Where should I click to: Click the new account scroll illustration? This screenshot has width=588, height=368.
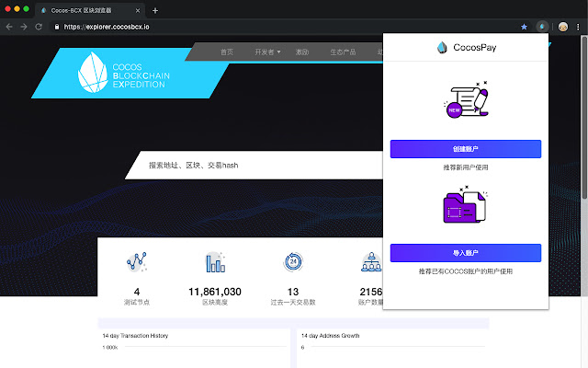pyautogui.click(x=466, y=100)
